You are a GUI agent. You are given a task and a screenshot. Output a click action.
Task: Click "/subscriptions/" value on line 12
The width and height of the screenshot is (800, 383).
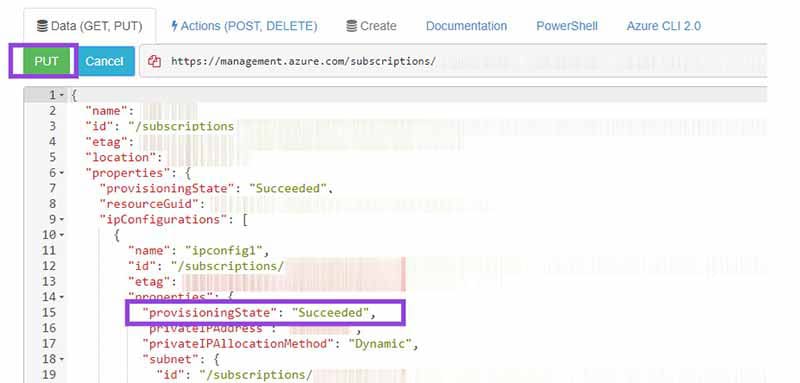pyautogui.click(x=227, y=266)
